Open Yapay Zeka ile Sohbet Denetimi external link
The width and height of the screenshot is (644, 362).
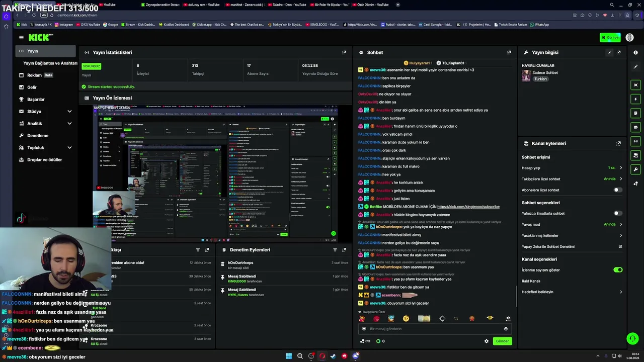[x=620, y=246]
